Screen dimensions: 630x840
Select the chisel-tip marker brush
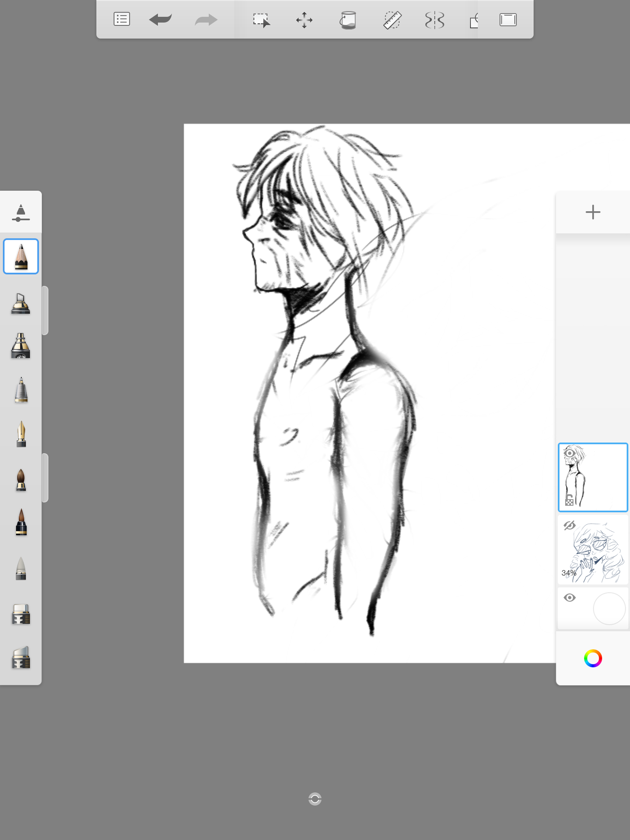(x=21, y=304)
